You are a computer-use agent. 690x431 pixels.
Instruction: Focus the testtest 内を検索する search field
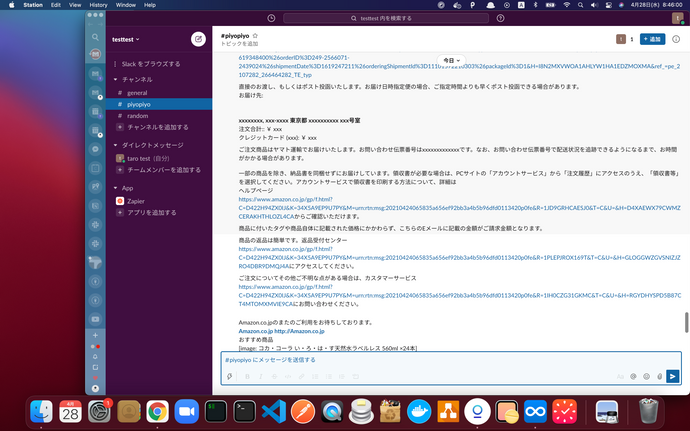click(x=386, y=18)
